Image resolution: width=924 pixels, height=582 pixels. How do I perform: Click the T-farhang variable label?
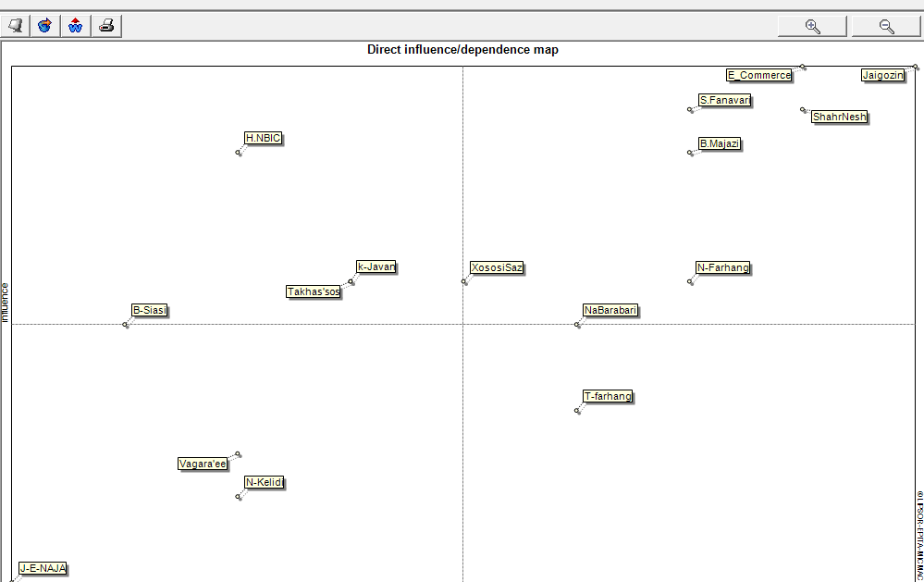608,396
